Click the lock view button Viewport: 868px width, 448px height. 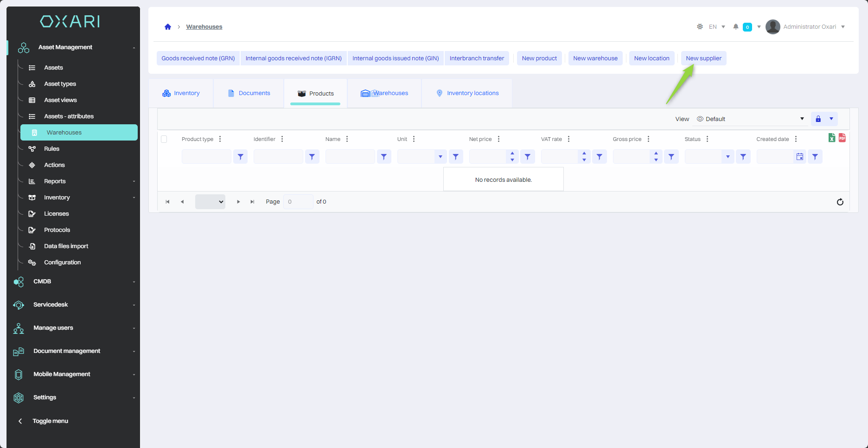(818, 119)
